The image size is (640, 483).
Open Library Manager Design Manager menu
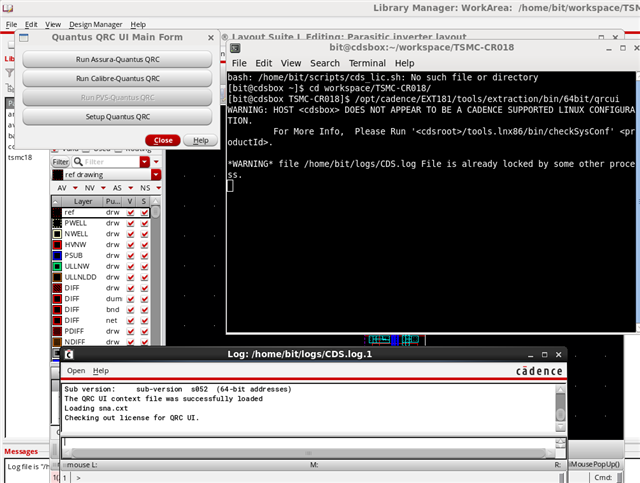coord(96,24)
